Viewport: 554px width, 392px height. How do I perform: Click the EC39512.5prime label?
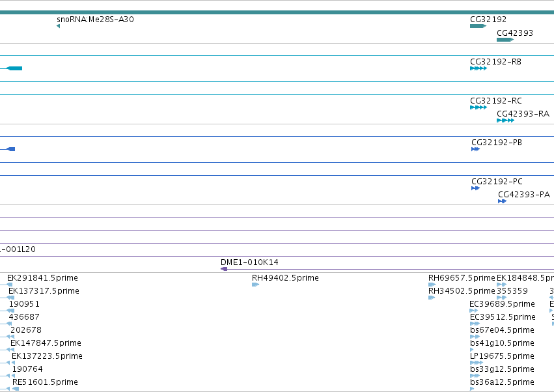point(503,317)
